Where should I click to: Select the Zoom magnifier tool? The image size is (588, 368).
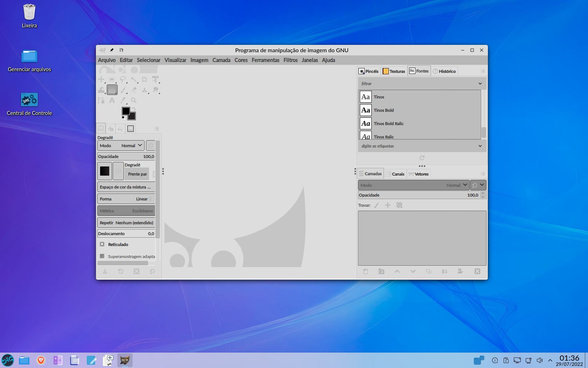click(x=134, y=101)
